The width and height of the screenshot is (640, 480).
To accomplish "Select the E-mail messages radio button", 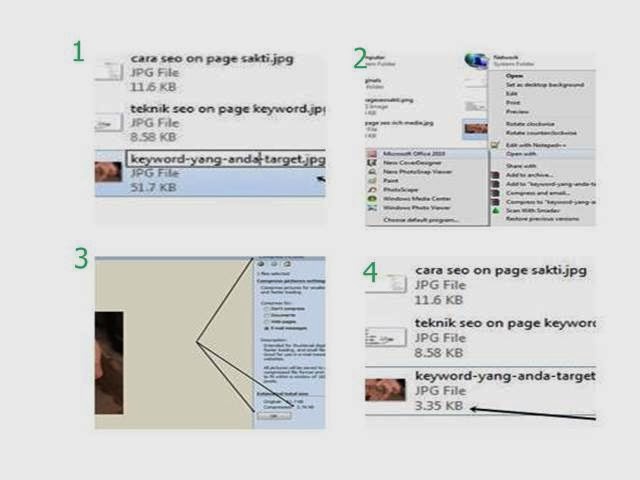I will click(x=267, y=328).
